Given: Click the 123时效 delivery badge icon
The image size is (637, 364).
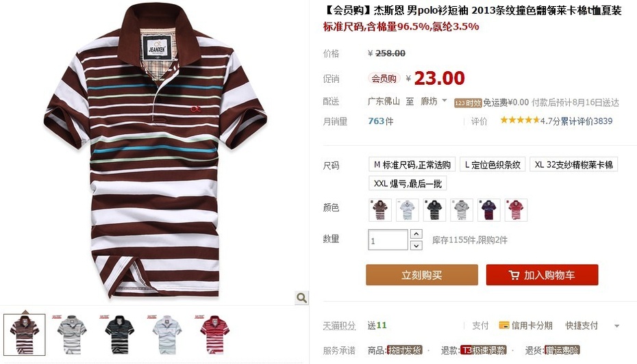Looking at the screenshot, I should [468, 103].
